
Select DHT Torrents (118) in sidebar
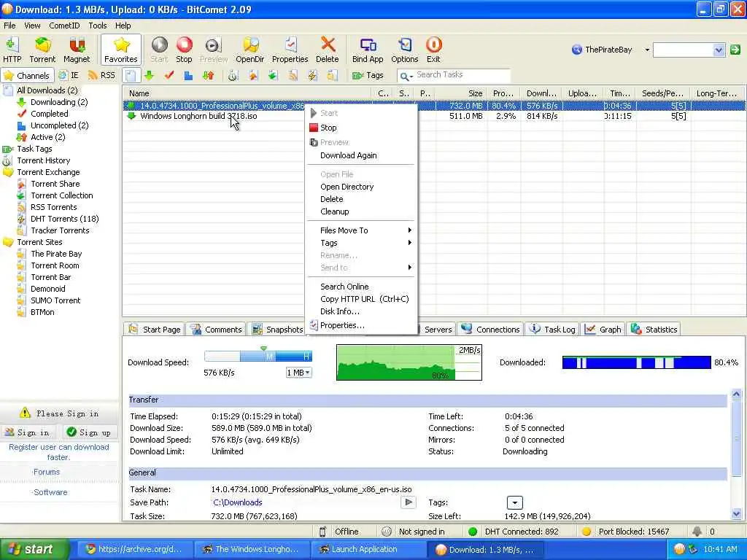(x=65, y=219)
